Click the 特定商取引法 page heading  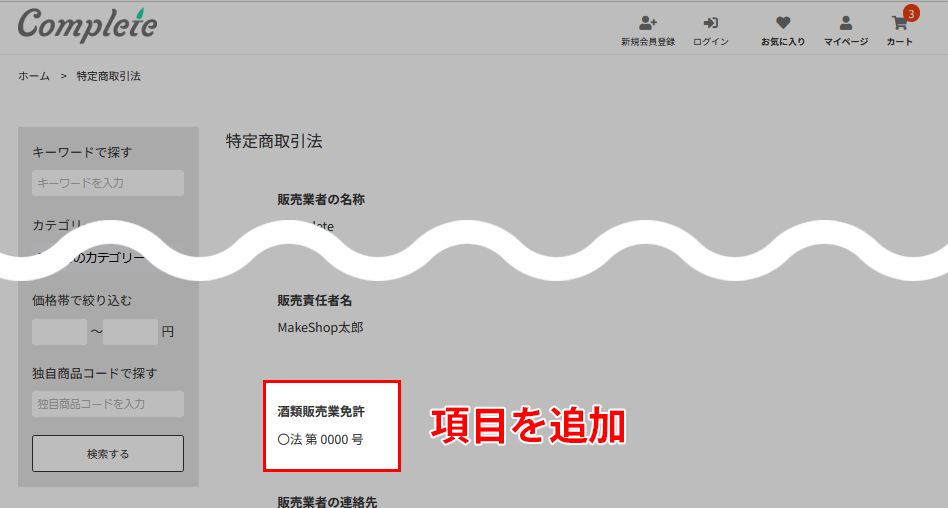274,141
